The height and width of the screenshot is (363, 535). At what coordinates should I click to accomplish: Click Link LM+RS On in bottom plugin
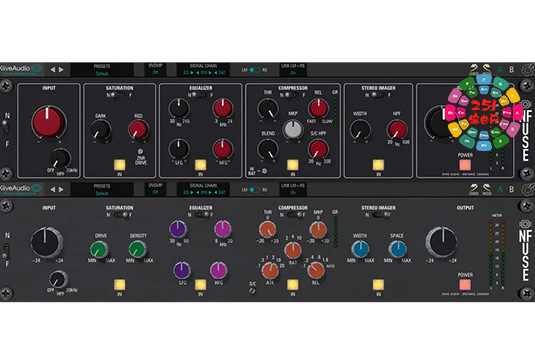pyautogui.click(x=293, y=189)
